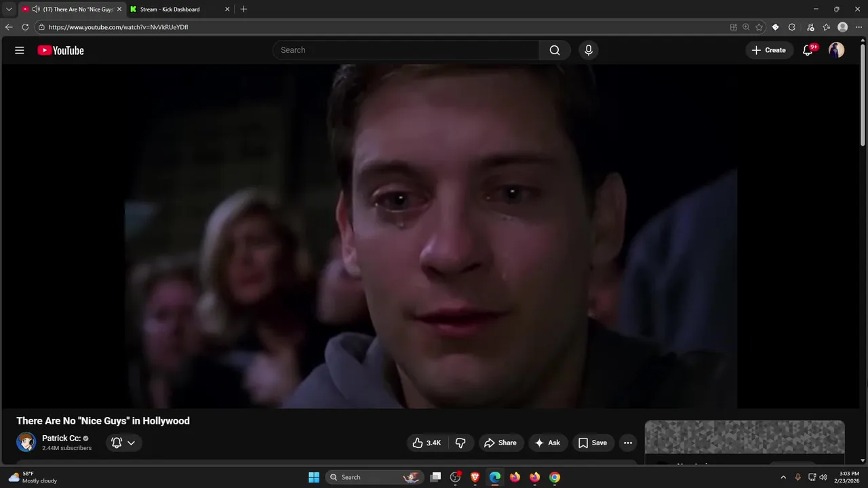868x488 pixels.
Task: View site information lock icon
Action: [x=41, y=27]
